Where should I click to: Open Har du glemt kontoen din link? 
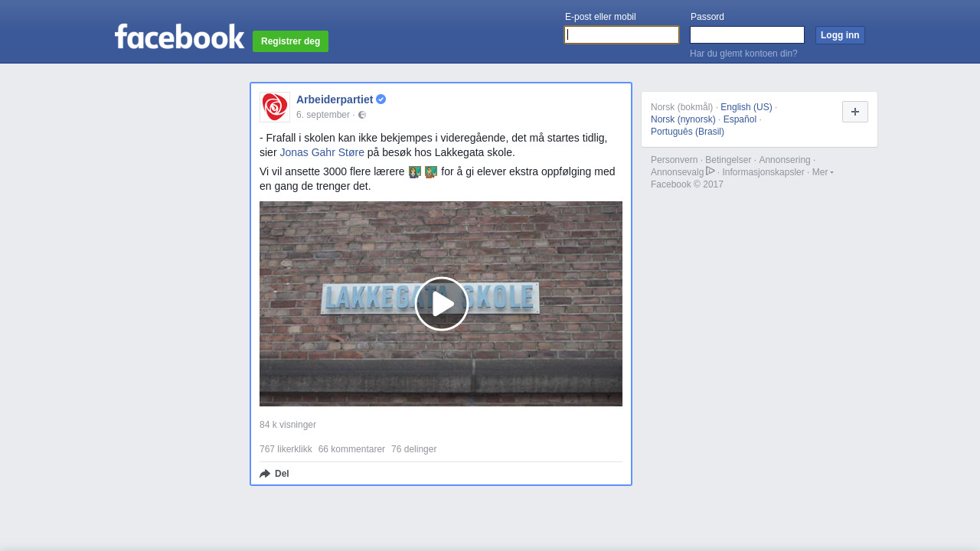tap(743, 54)
